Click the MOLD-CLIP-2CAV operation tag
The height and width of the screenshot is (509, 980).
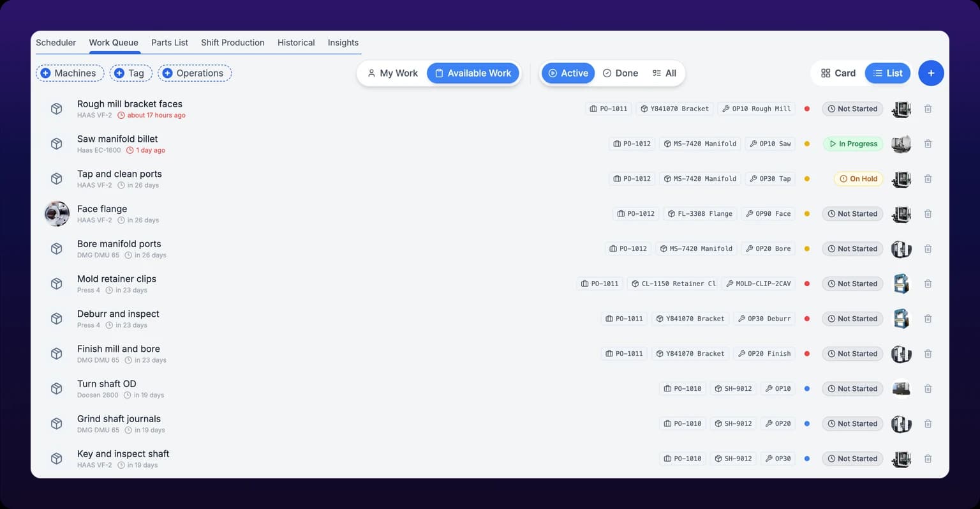758,284
